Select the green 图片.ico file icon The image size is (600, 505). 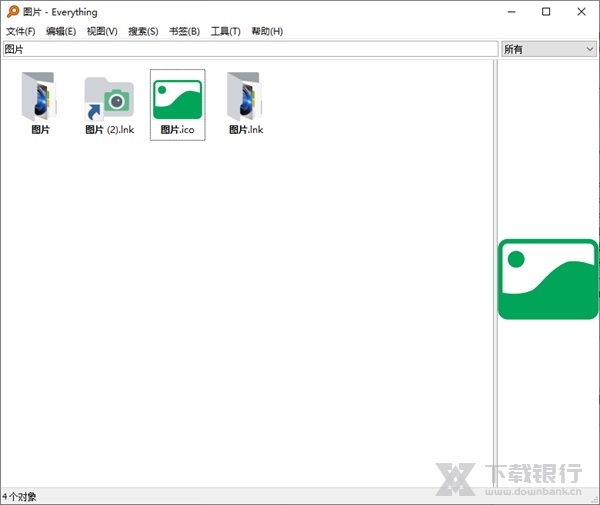coord(177,99)
